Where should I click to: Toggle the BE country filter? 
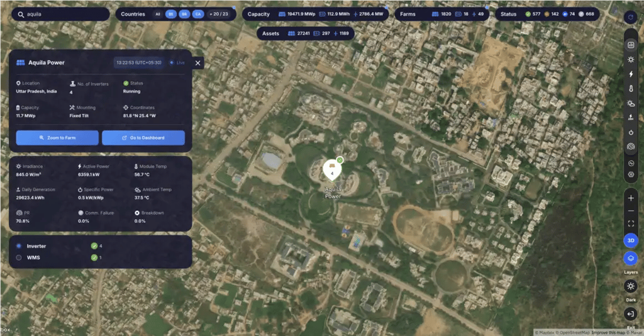pos(171,14)
